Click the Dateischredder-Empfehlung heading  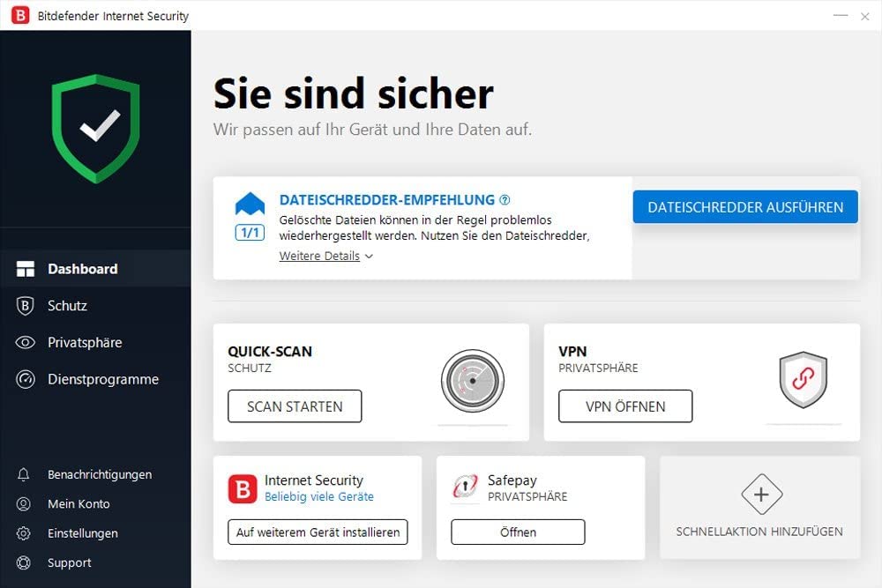(387, 199)
